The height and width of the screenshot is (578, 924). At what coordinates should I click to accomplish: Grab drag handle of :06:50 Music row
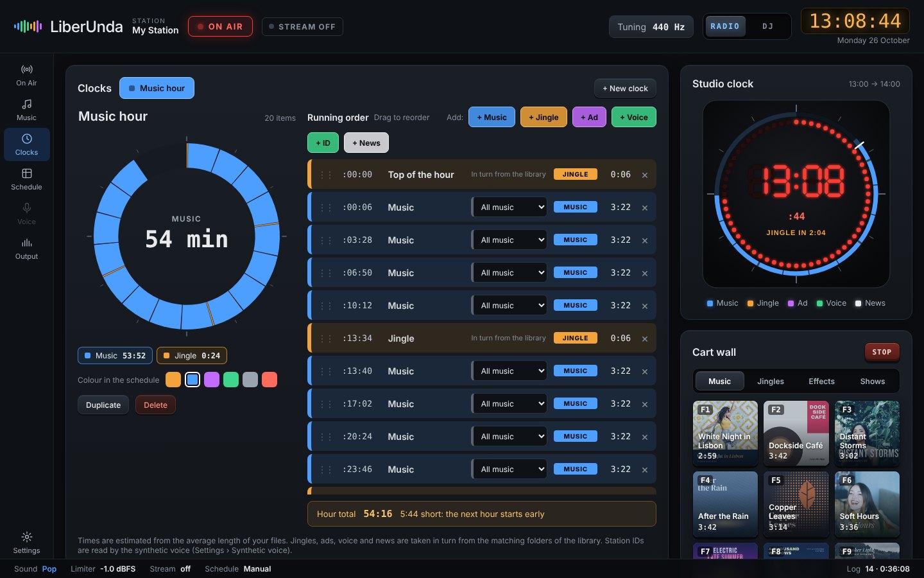click(326, 273)
